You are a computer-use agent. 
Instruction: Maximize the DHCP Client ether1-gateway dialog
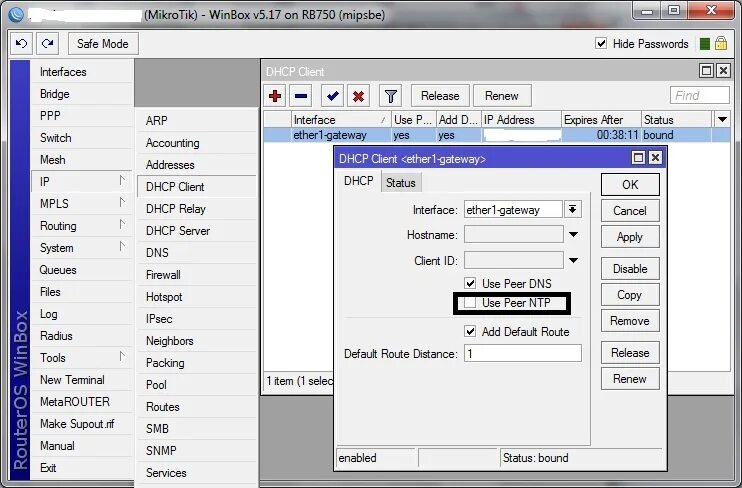(638, 158)
